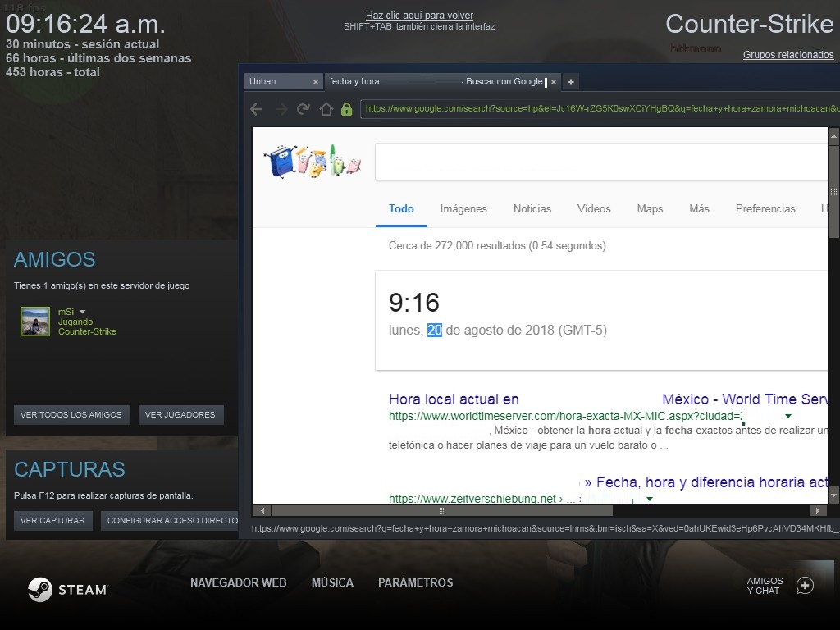840x630 pixels.
Task: Click the green padlock security icon
Action: 347,109
